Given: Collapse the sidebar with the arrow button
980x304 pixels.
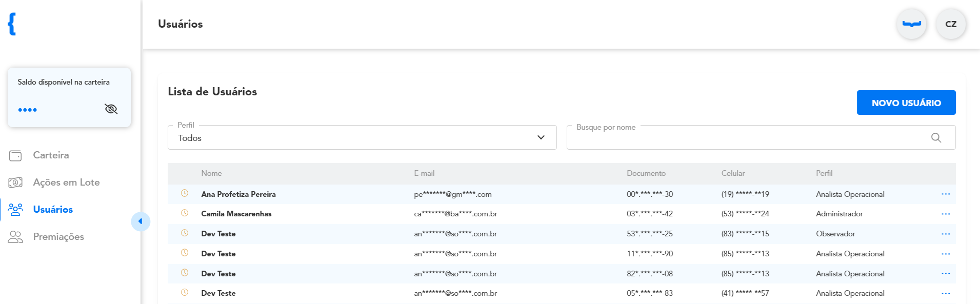Looking at the screenshot, I should (141, 221).
